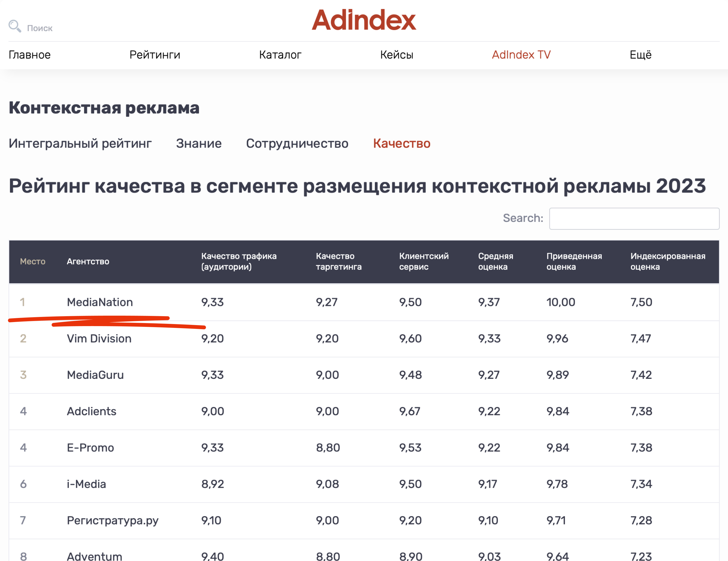Switch to Знание tab
Viewport: 728px width, 561px height.
[x=199, y=143]
